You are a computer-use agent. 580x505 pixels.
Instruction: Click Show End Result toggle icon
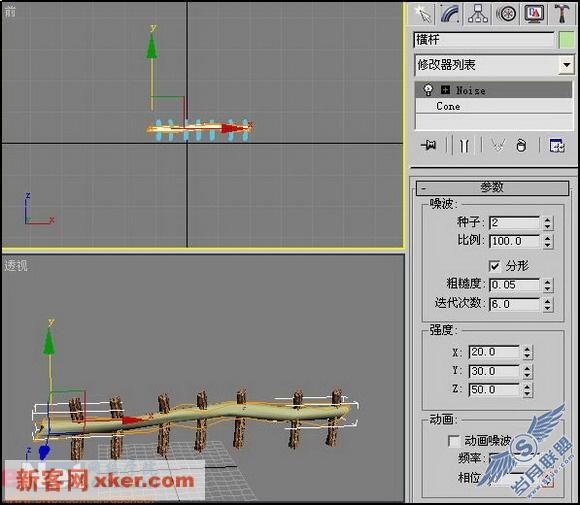[464, 145]
